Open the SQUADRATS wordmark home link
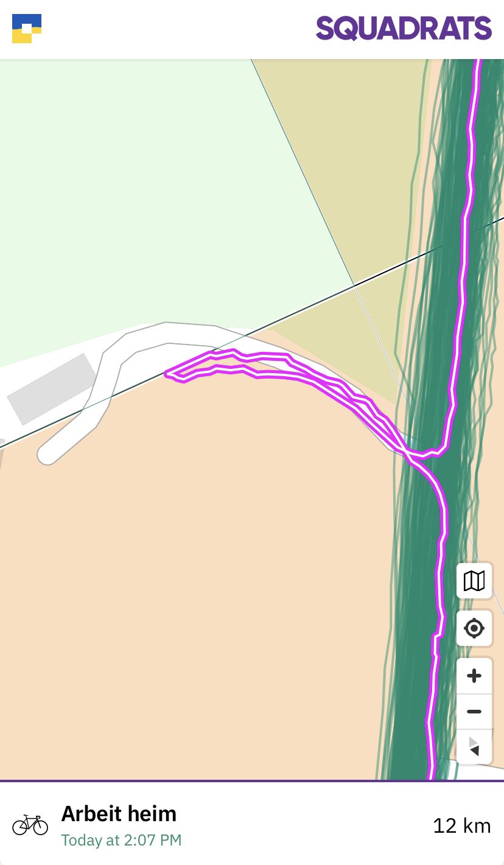 pyautogui.click(x=404, y=29)
